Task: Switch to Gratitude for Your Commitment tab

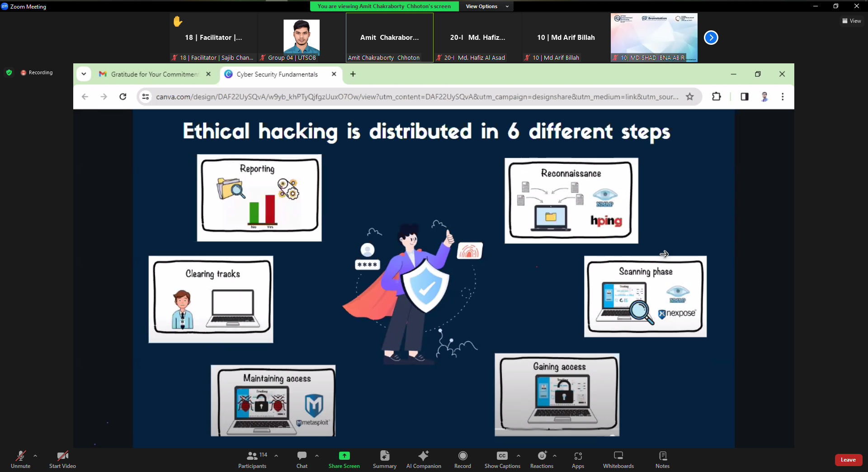Action: pyautogui.click(x=154, y=74)
